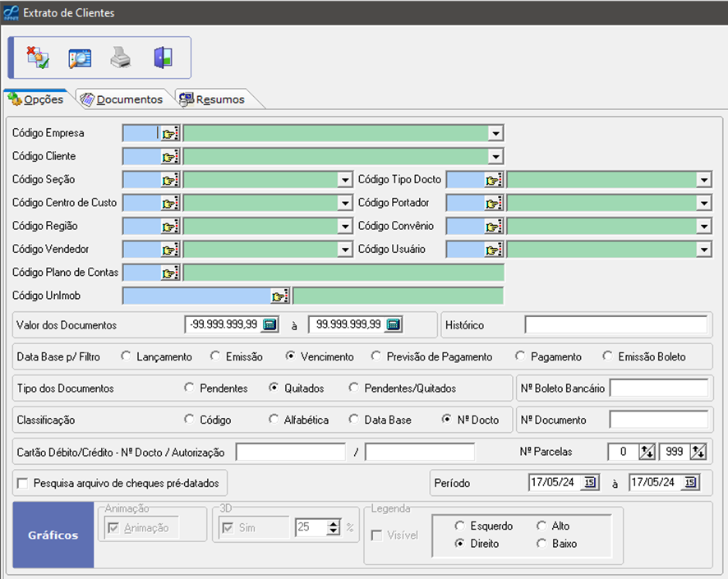Expand the Código Cliente dropdown list
Screen dimensions: 728x579
pos(495,157)
